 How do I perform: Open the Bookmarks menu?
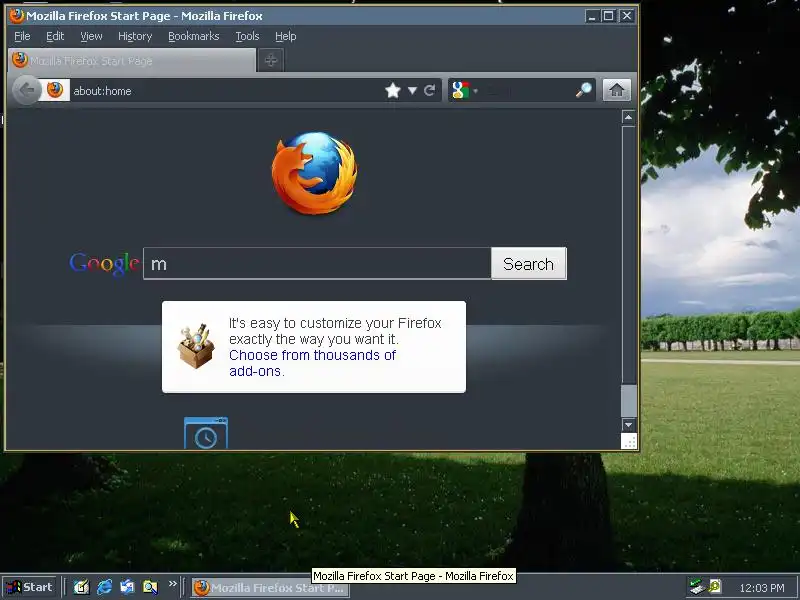pyautogui.click(x=193, y=36)
